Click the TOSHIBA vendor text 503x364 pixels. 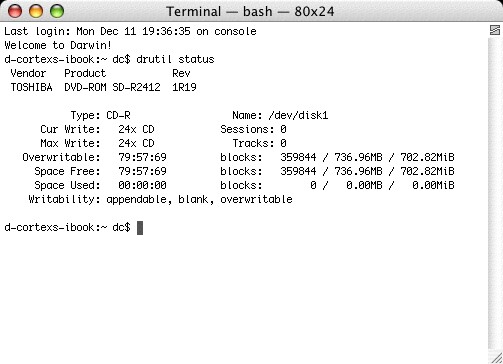(31, 87)
